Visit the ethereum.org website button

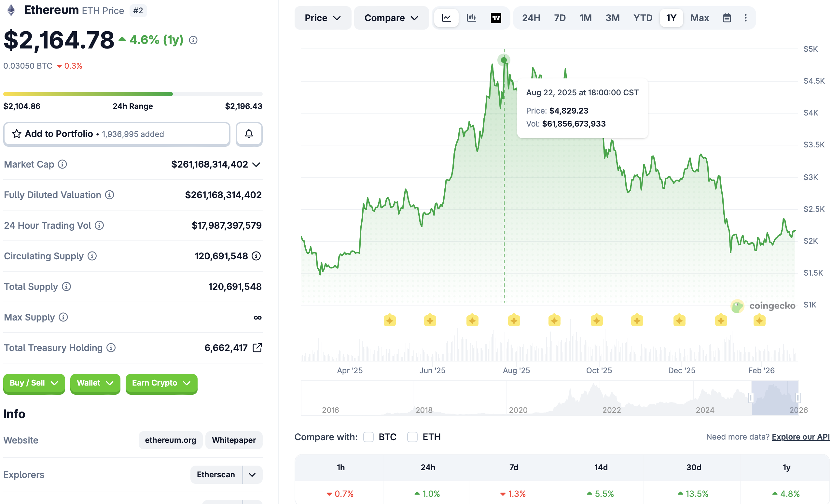coord(171,440)
